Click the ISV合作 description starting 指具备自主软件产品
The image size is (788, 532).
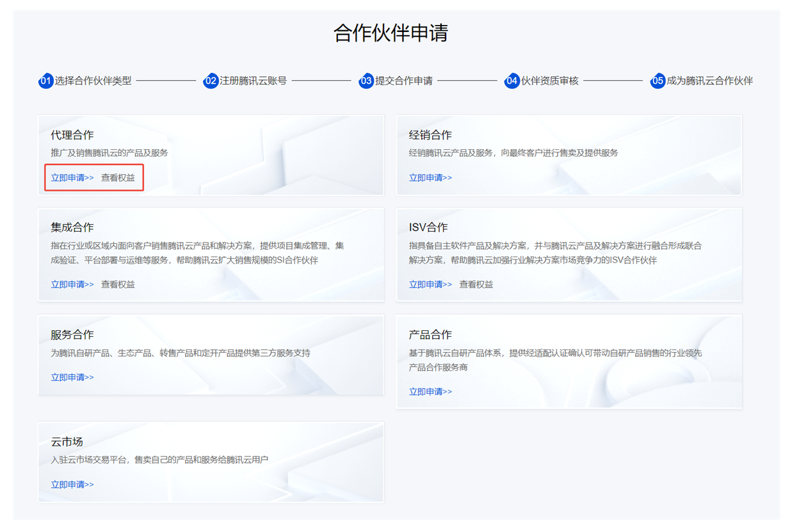pos(556,253)
